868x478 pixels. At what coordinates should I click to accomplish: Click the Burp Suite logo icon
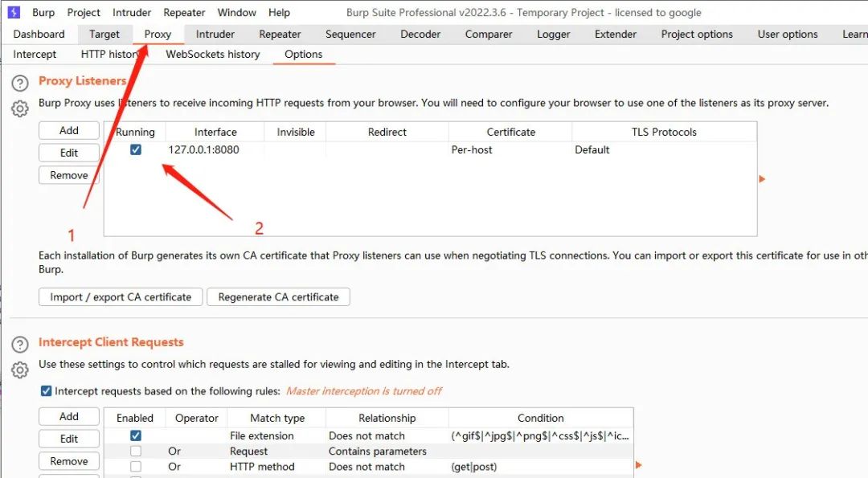pos(14,12)
